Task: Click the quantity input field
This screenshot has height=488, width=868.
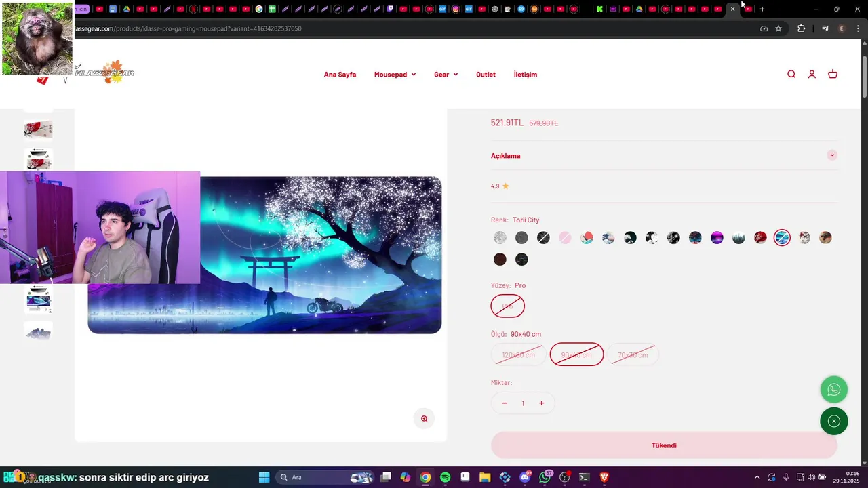Action: coord(523,403)
